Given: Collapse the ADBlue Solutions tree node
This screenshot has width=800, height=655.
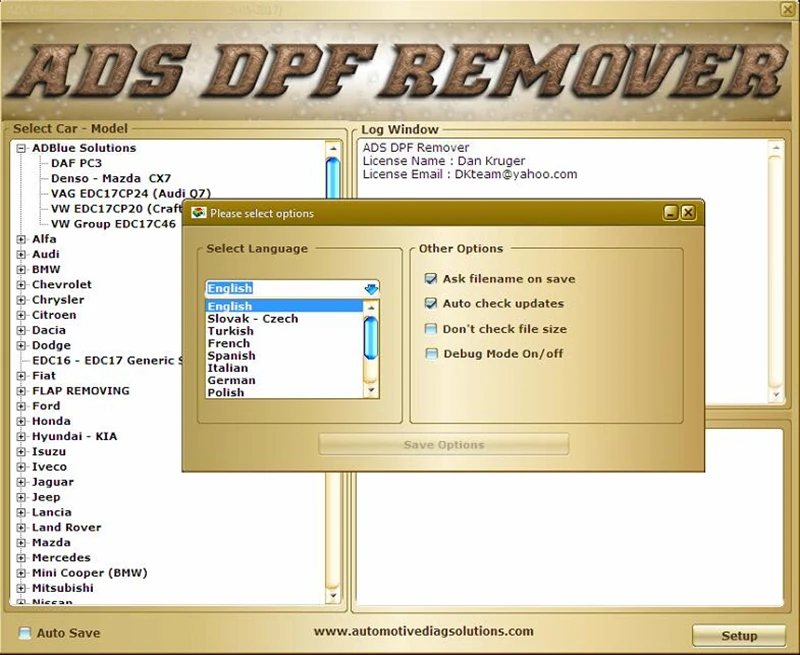Looking at the screenshot, I should tap(21, 148).
